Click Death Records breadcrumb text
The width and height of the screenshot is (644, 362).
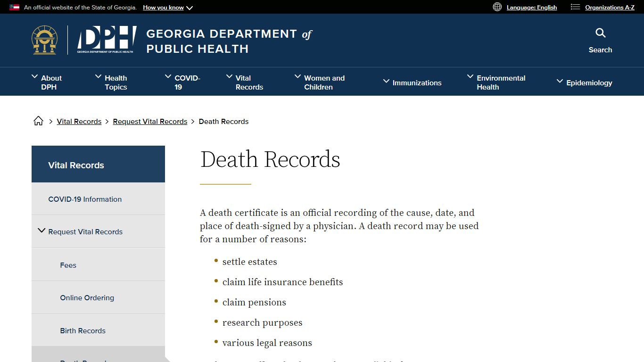[x=223, y=122]
